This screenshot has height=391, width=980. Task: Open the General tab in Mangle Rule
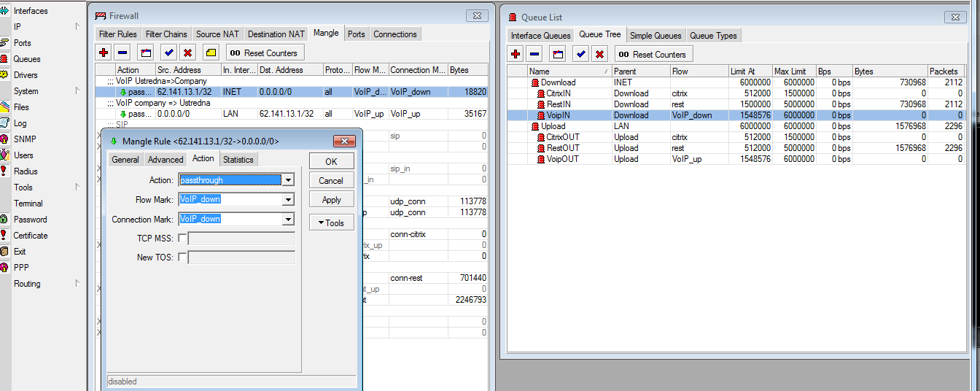pyautogui.click(x=125, y=160)
